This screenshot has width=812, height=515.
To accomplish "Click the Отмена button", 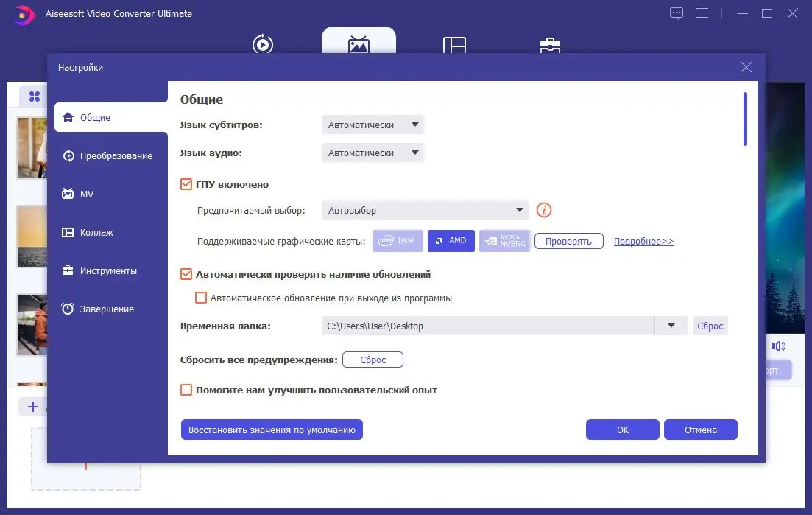I will (x=701, y=430).
